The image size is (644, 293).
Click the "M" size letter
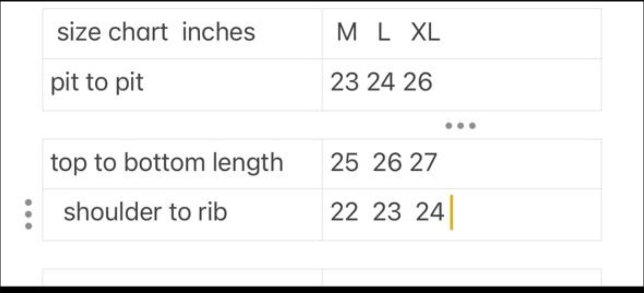coord(347,33)
